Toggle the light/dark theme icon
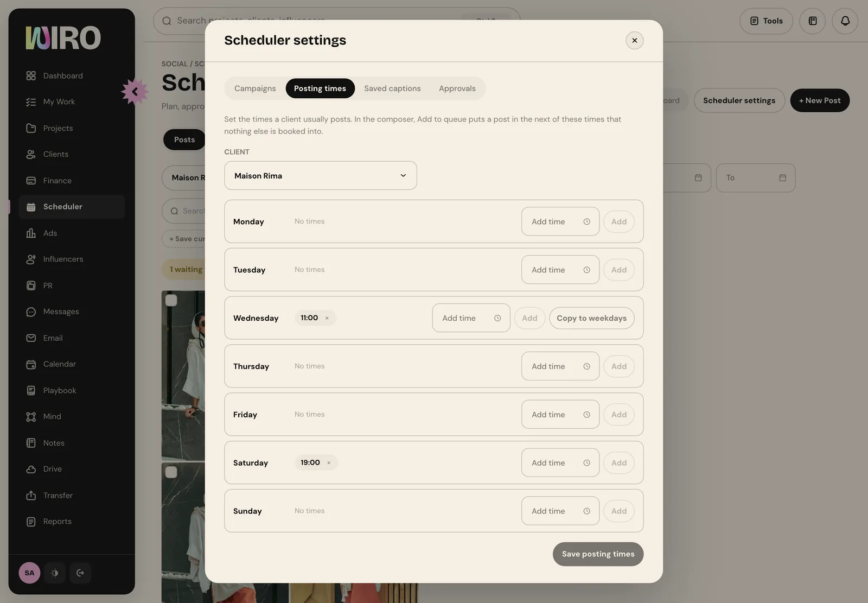Image resolution: width=868 pixels, height=603 pixels. [x=55, y=573]
